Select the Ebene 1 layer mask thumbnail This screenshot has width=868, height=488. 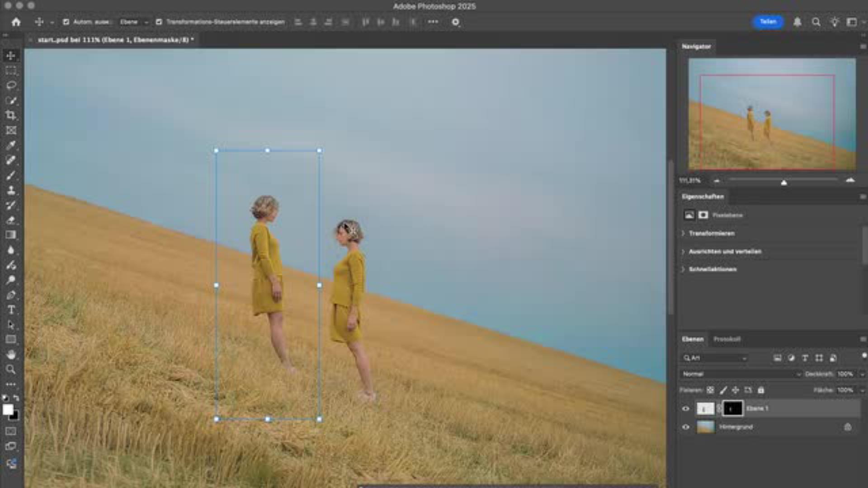(x=733, y=408)
